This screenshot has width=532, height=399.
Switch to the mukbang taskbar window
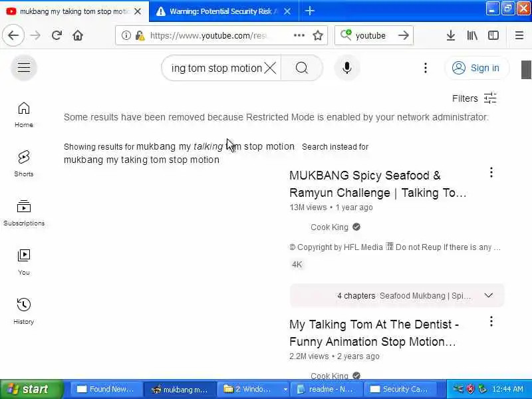pos(180,389)
